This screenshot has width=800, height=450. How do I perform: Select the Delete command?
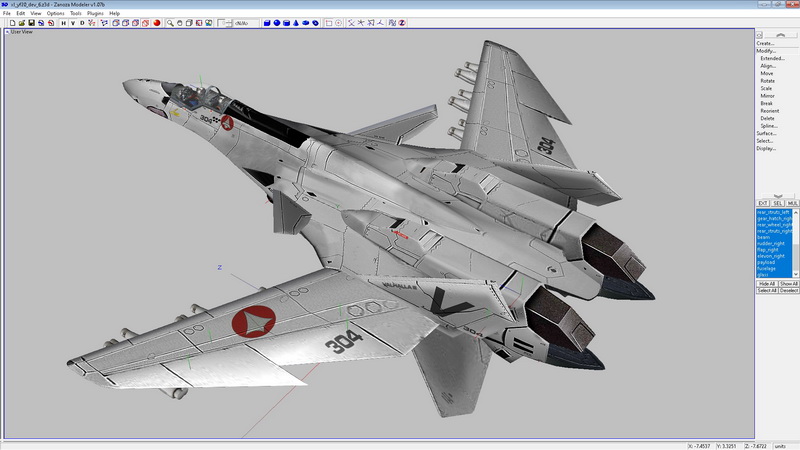767,118
